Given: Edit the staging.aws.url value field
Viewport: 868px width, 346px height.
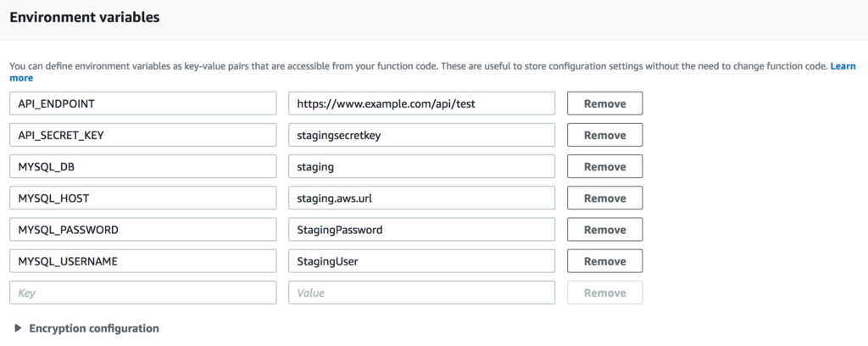Looking at the screenshot, I should click(421, 198).
